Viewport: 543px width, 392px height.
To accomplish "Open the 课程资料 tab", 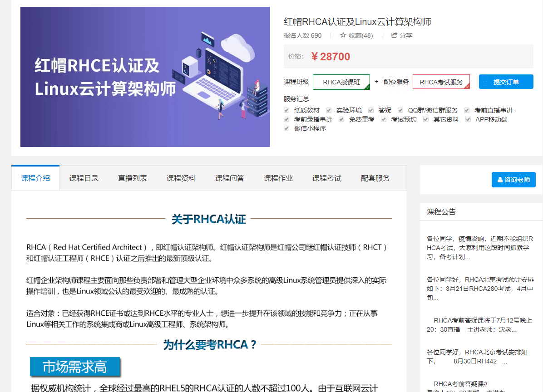I will click(181, 178).
